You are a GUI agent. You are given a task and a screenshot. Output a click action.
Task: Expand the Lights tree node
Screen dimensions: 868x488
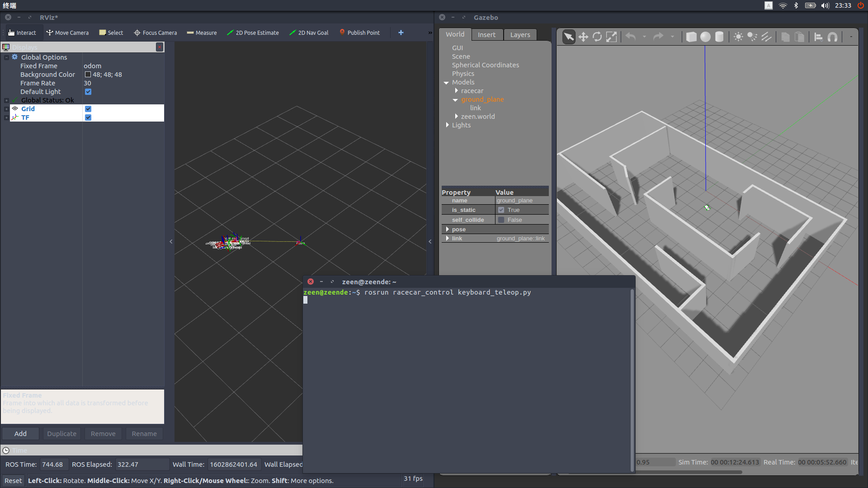[x=448, y=125]
